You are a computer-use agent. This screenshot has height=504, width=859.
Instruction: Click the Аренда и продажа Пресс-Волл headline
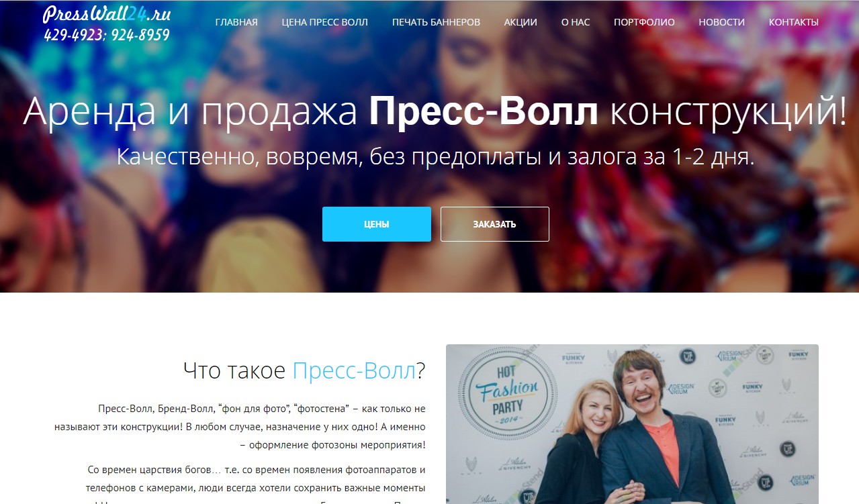pos(435,111)
